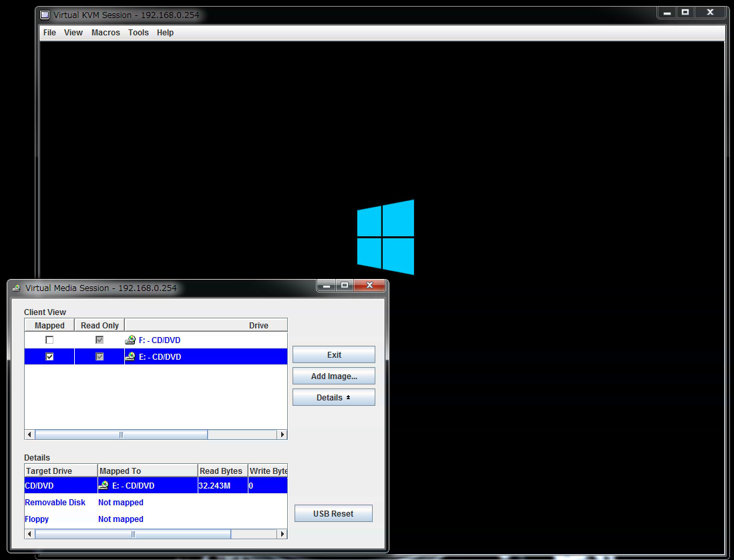Uncheck the Mapped box for E: CD/DVD
734x560 pixels.
pyautogui.click(x=49, y=356)
